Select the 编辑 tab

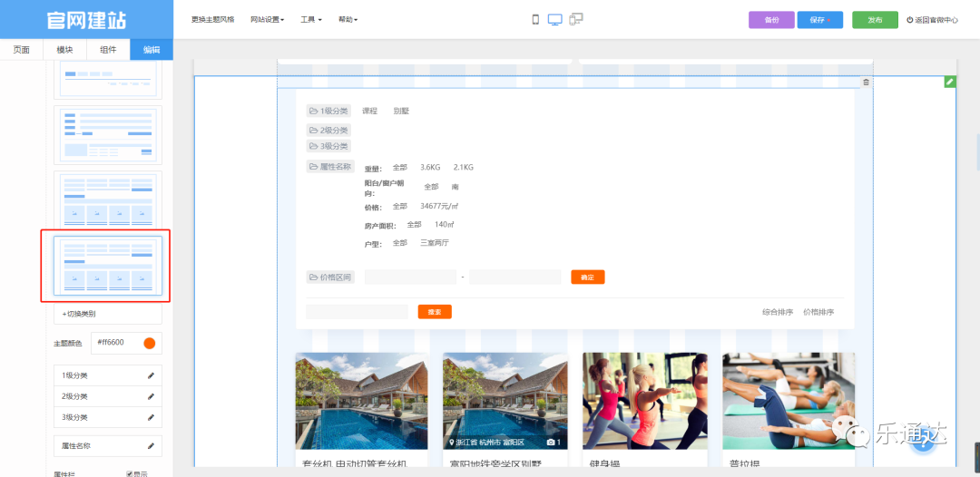152,50
